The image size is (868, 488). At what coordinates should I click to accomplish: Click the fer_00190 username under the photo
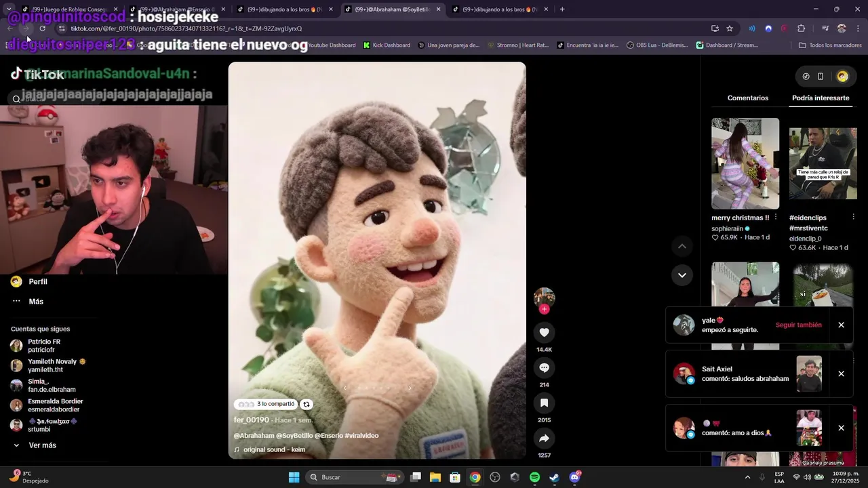coord(252,420)
